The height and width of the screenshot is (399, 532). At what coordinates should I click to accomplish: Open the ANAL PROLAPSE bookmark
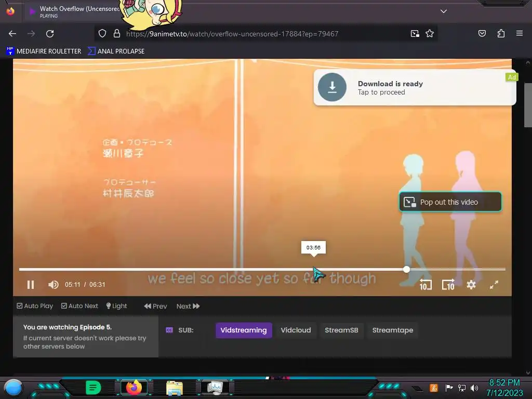[x=116, y=51]
